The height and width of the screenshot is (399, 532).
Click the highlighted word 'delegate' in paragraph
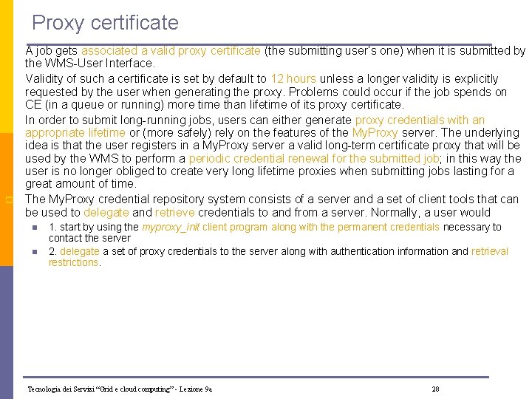[x=106, y=212]
